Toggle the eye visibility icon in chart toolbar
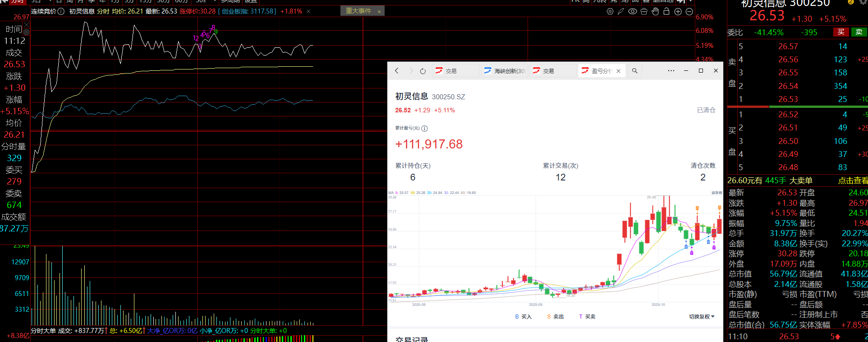Image resolution: width=868 pixels, height=342 pixels. [633, 11]
